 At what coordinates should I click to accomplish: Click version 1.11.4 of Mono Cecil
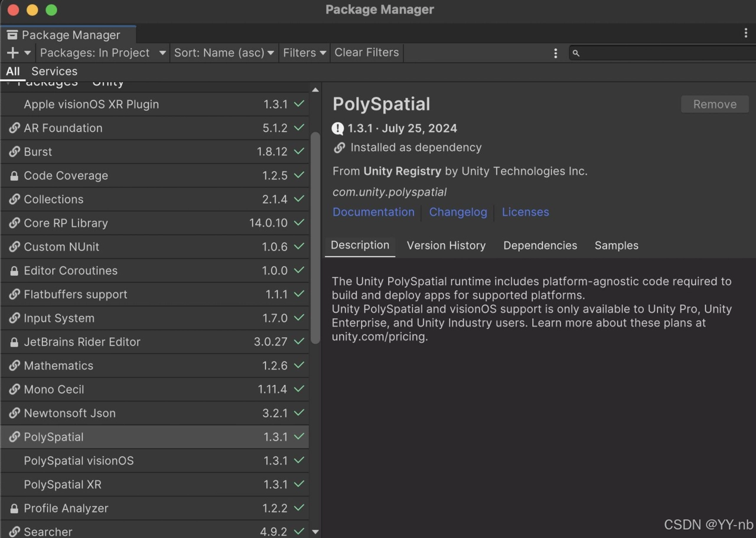click(272, 389)
